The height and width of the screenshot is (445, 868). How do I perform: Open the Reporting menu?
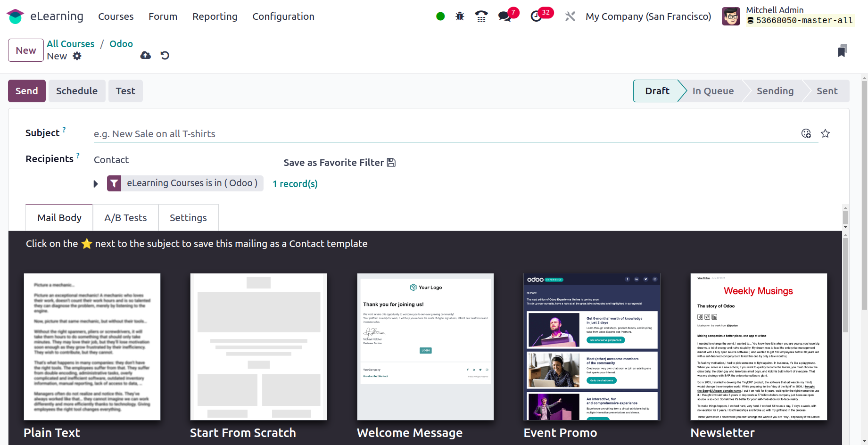pos(215,16)
